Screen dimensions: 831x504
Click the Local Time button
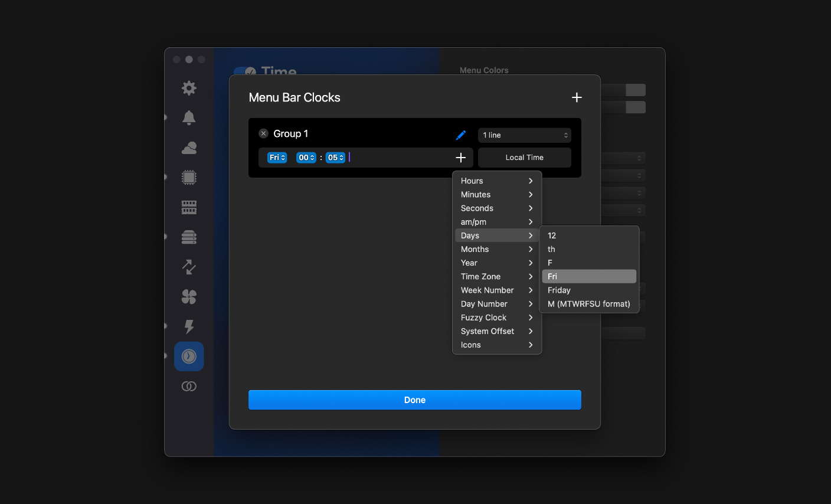pos(525,158)
